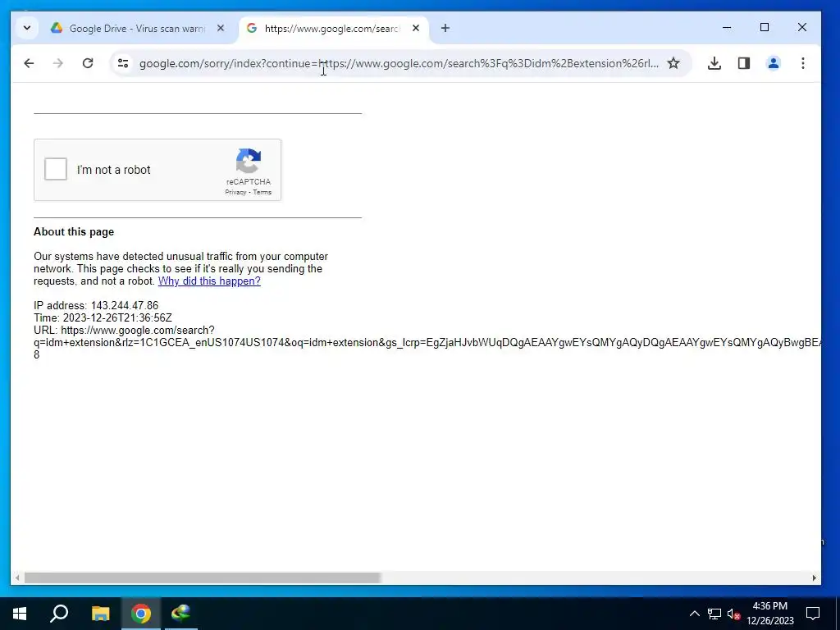Check the "I'm not a robot" checkbox

pyautogui.click(x=56, y=169)
